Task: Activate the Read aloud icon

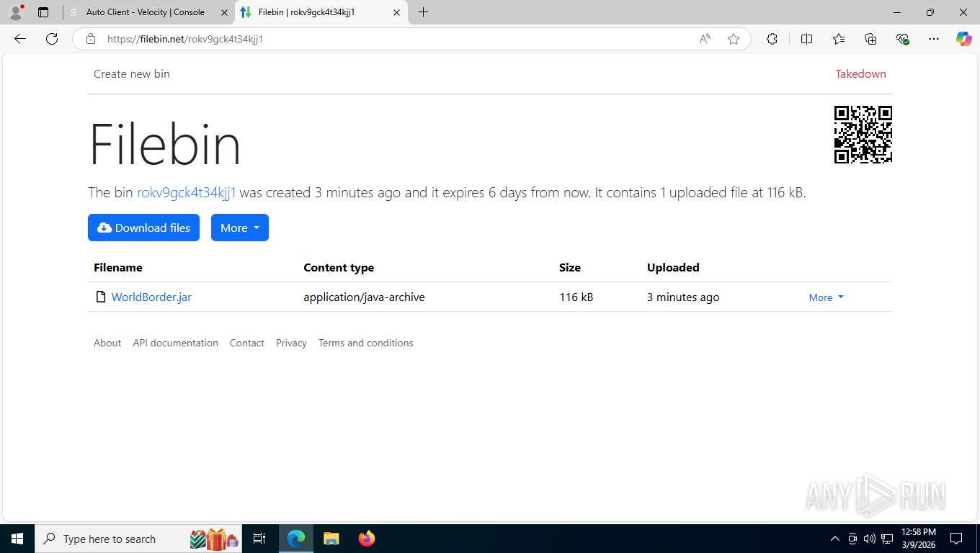Action: (705, 39)
